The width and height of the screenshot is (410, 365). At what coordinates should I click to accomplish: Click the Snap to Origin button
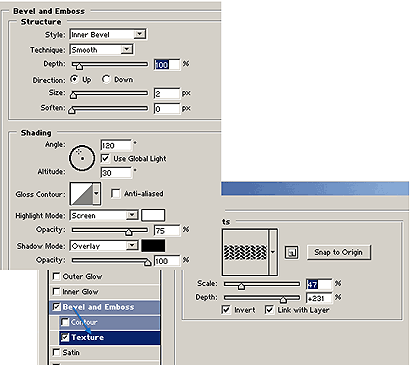338,253
